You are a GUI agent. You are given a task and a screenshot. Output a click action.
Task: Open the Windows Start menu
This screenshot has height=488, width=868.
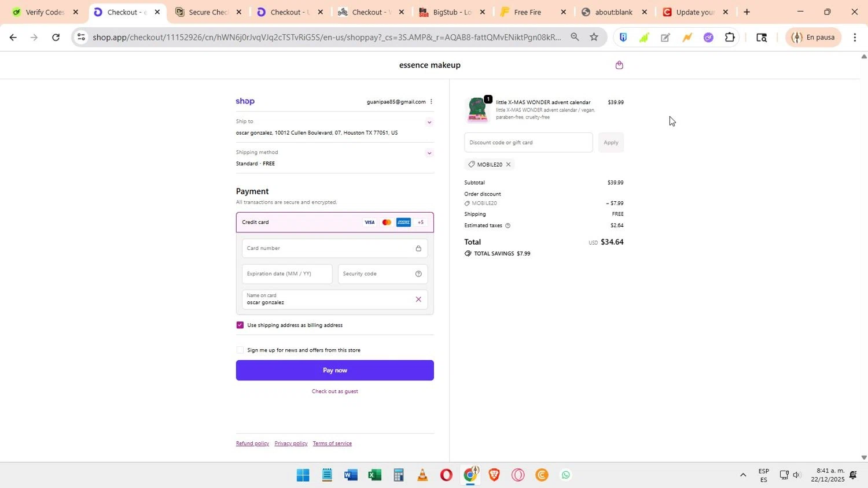[x=303, y=475]
